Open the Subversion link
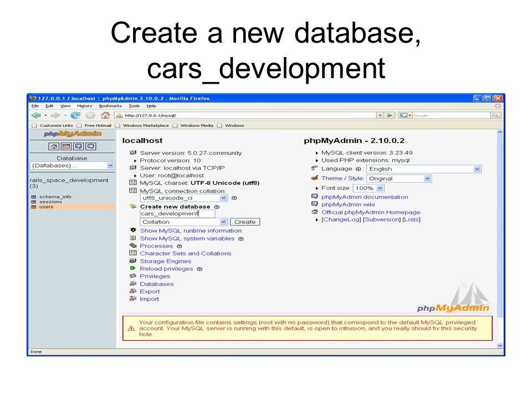Viewport: 532px width, 399px height. click(382, 219)
